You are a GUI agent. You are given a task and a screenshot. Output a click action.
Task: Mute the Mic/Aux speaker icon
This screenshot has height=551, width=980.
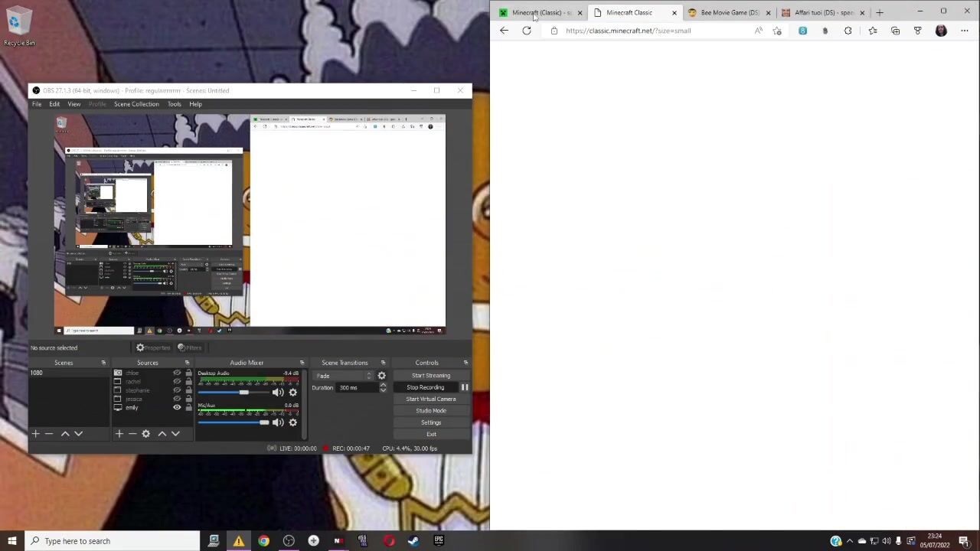(277, 422)
